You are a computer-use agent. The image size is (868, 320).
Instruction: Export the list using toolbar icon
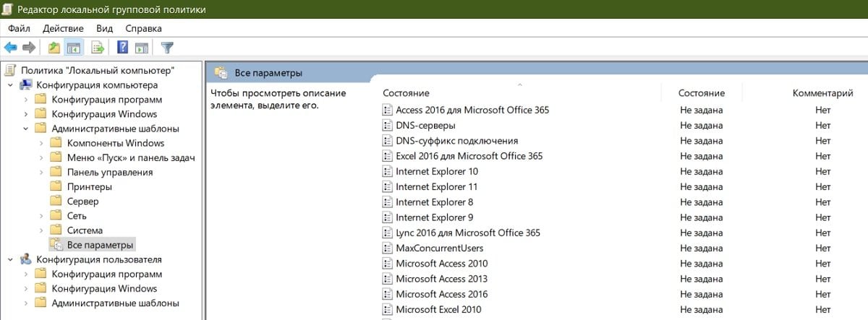click(x=97, y=48)
